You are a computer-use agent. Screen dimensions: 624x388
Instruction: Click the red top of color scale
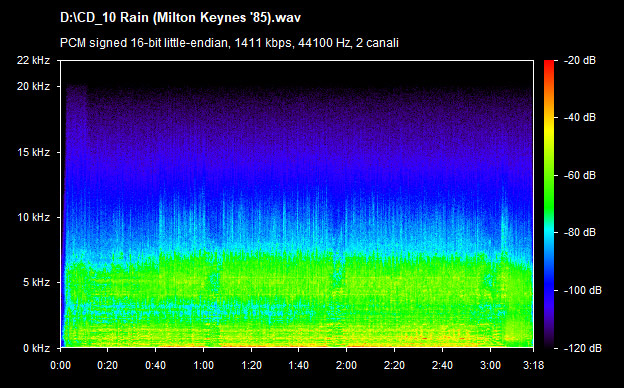(549, 64)
